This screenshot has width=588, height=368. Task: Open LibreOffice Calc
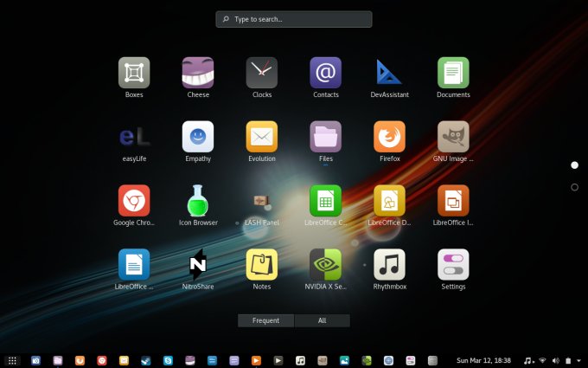pos(325,201)
